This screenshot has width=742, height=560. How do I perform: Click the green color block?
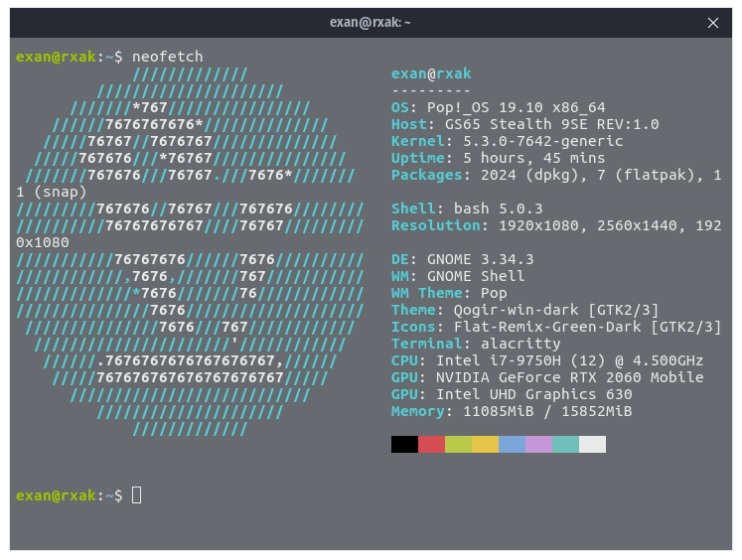click(x=458, y=444)
